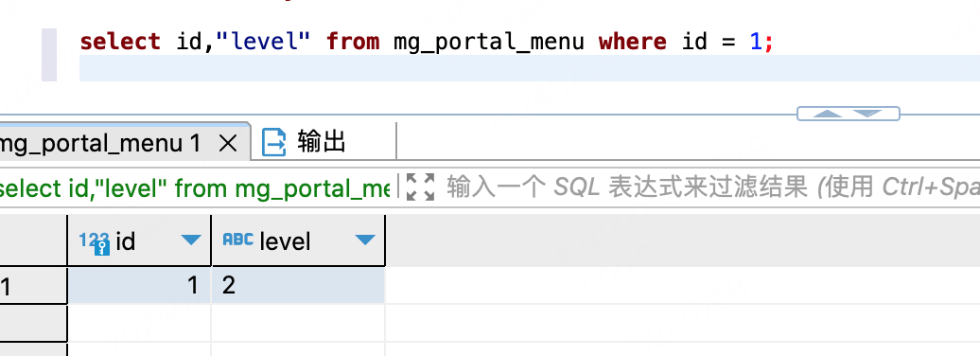Select row number 1 header
980x356 pixels.
pyautogui.click(x=33, y=286)
